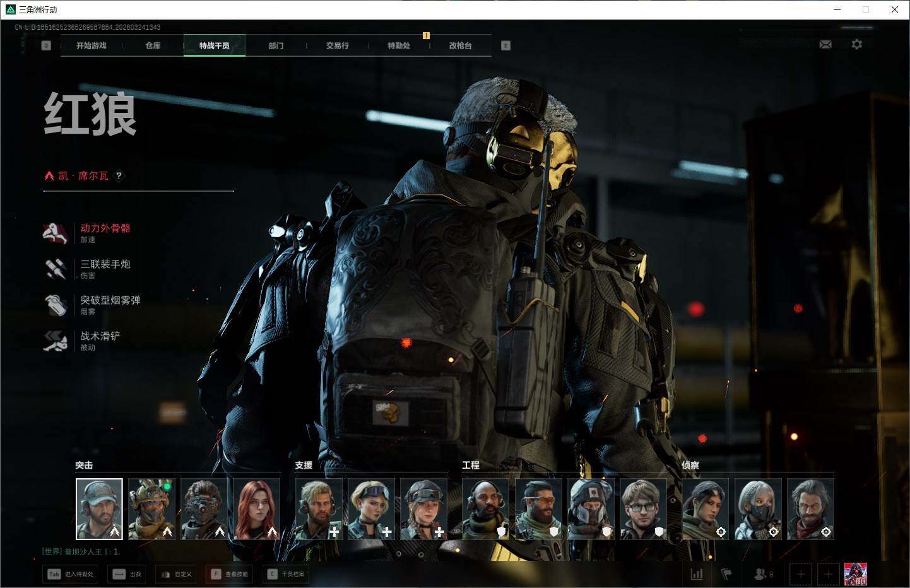Click the E next-tab key icon
This screenshot has width=910, height=588.
505,45
